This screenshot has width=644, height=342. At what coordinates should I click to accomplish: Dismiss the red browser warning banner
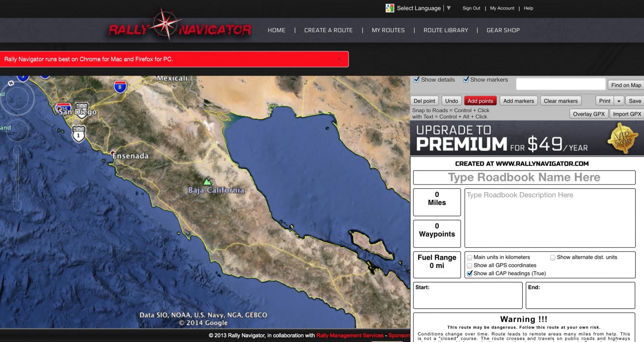click(x=339, y=60)
